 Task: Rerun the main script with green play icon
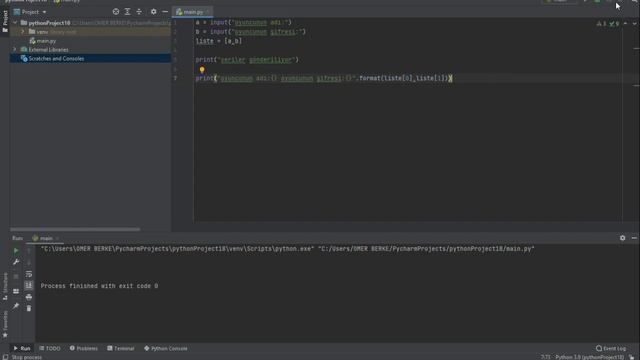tap(16, 251)
